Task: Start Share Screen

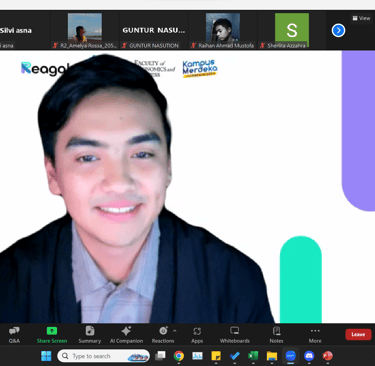Action: tap(52, 335)
